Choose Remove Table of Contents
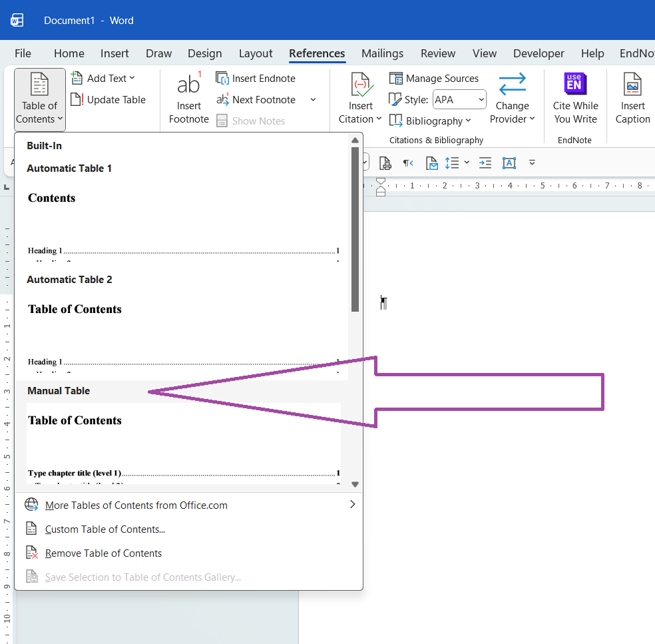The height and width of the screenshot is (644, 655). (189, 553)
